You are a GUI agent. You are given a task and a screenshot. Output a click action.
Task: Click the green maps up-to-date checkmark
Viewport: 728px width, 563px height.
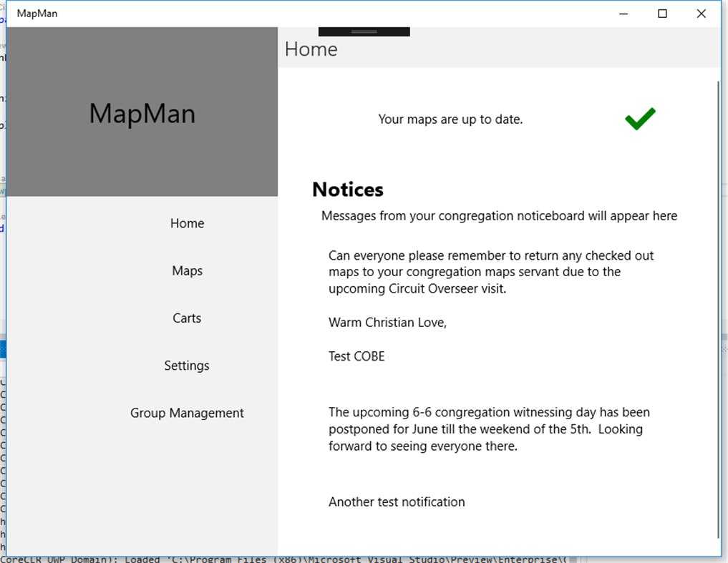pos(639,119)
